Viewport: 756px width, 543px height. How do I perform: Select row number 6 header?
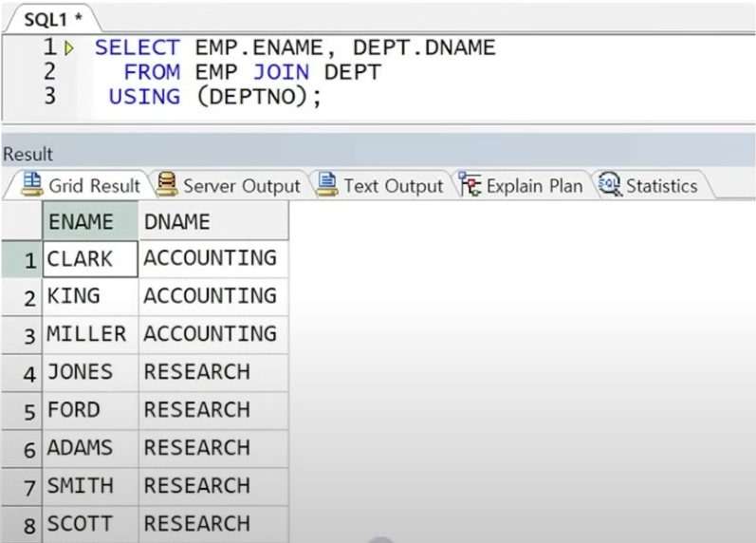[22, 449]
